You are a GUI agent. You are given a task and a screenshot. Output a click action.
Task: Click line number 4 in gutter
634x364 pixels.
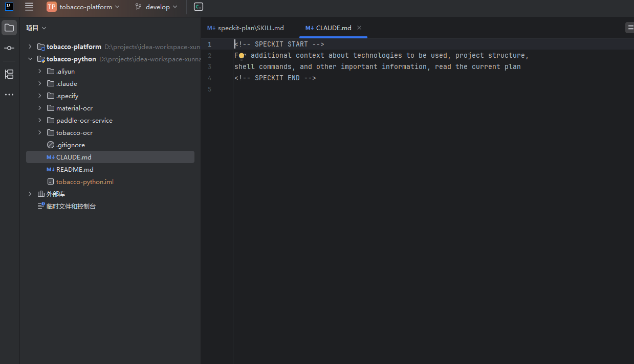tap(209, 78)
